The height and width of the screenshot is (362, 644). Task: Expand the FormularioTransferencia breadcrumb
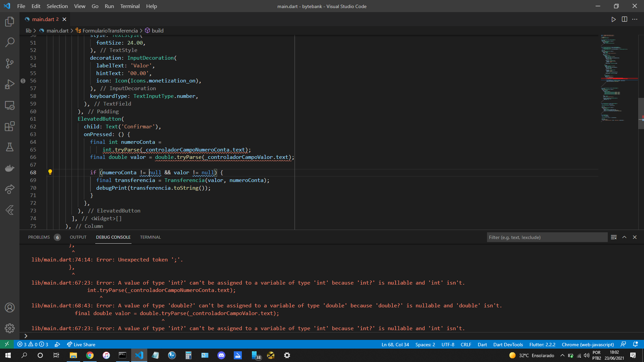point(107,31)
